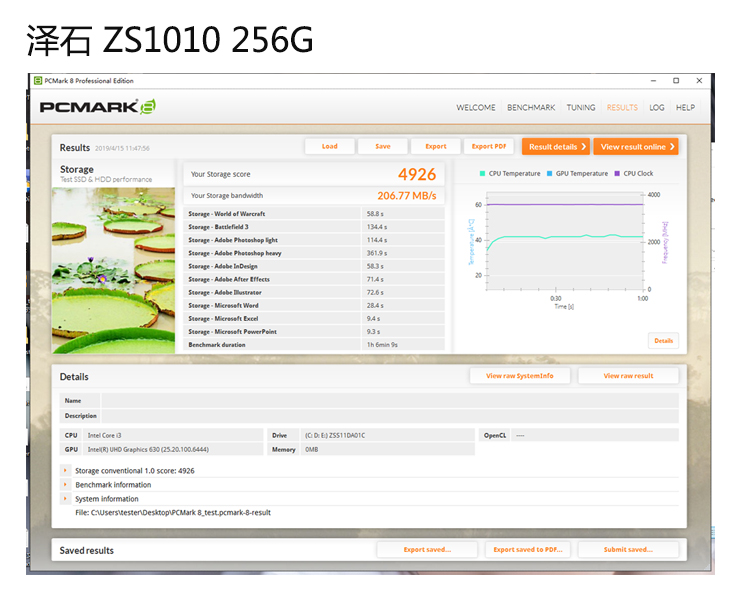Click Export saved to PDF
Screen dimensions: 745x593
528,550
